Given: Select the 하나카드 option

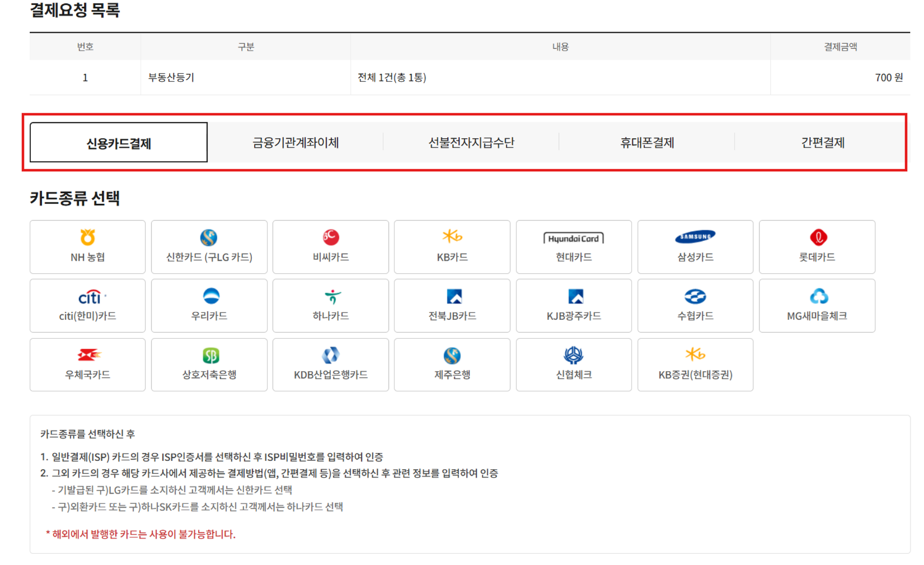Looking at the screenshot, I should pos(330,306).
